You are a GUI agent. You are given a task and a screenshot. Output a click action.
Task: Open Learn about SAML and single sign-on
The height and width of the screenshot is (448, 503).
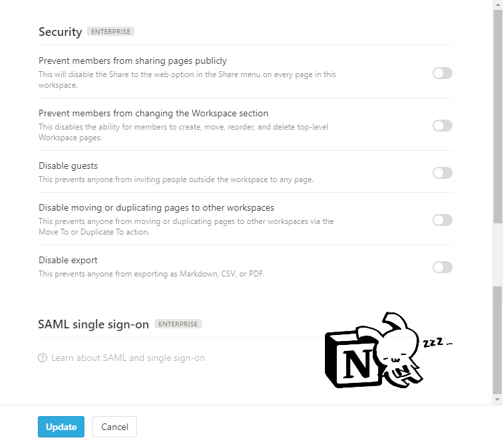click(x=128, y=358)
